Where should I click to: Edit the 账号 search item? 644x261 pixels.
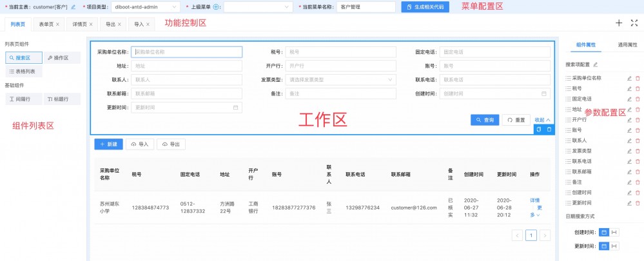(629, 130)
